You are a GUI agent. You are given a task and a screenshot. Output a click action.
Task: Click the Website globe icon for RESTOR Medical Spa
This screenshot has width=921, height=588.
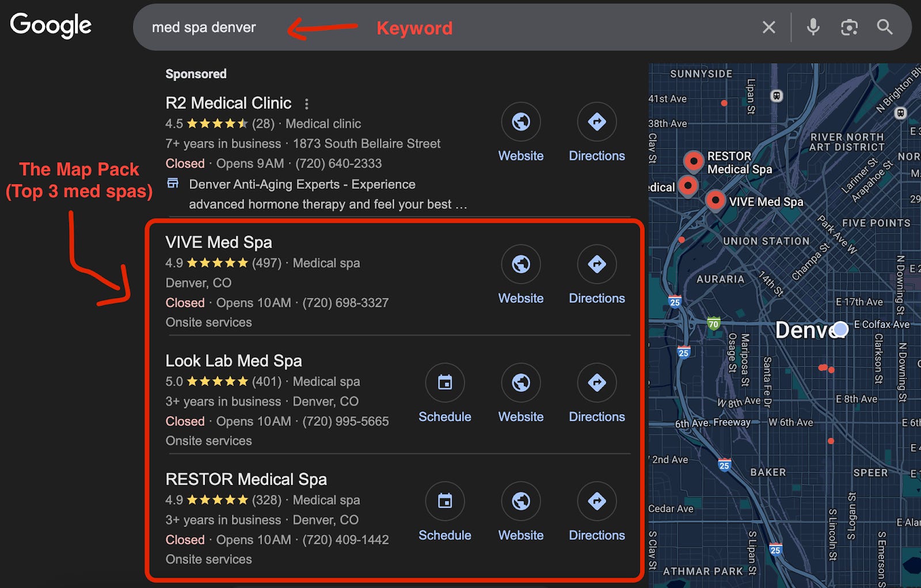pos(521,501)
